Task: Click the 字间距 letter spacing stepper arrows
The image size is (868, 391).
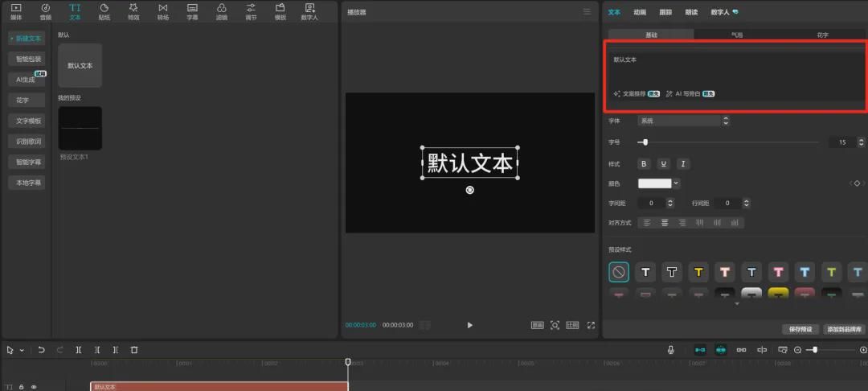Action: click(669, 204)
